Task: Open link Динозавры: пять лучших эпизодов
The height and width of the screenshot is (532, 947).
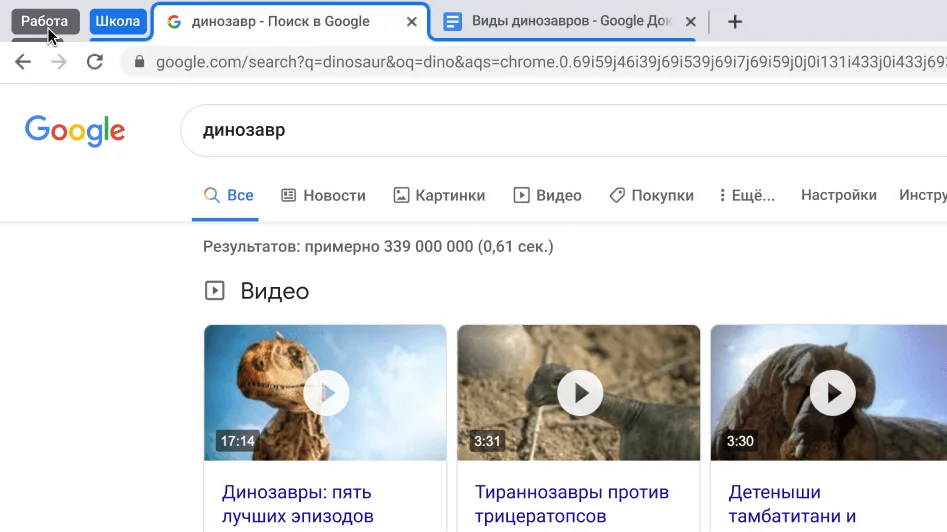Action: pos(297,504)
